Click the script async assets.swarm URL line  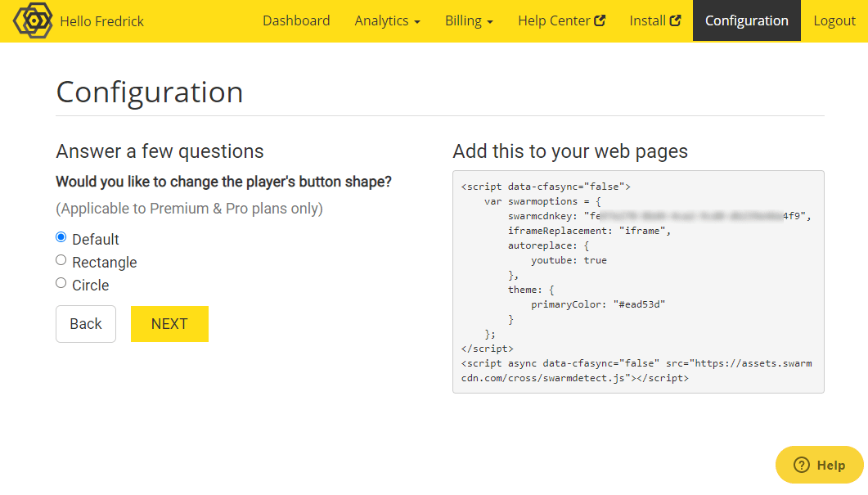coord(636,363)
